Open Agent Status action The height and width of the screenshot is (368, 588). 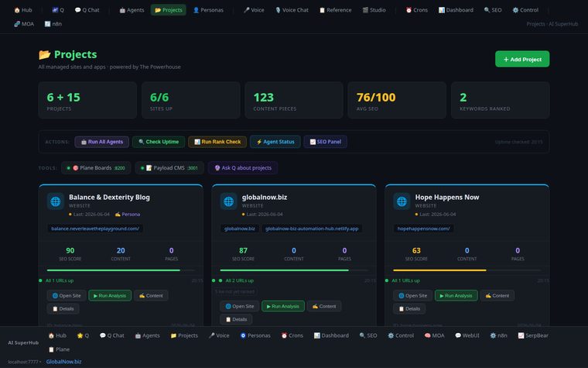[275, 142]
